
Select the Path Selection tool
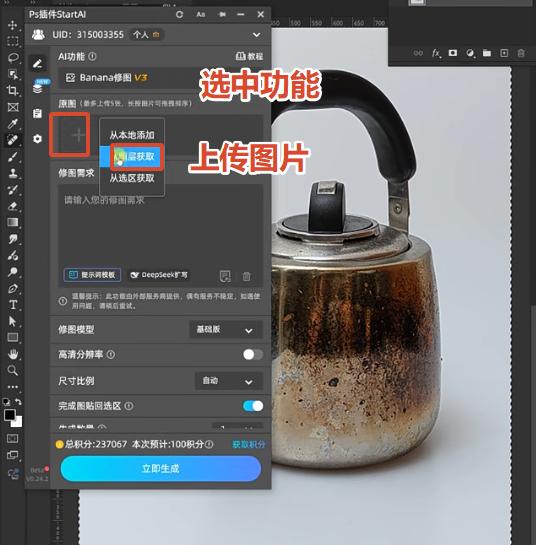(x=13, y=321)
